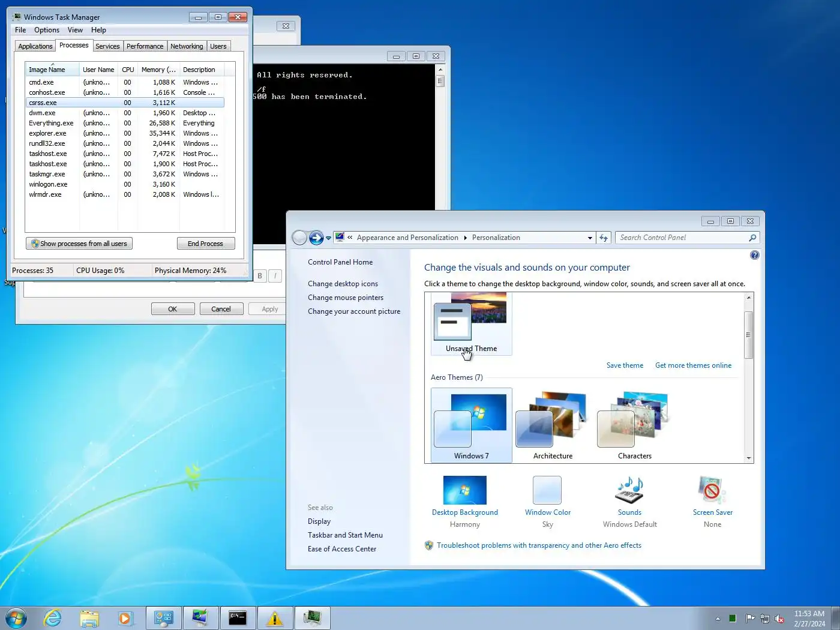Refresh the Personalization page
Image resolution: width=840 pixels, height=630 pixels.
[604, 238]
